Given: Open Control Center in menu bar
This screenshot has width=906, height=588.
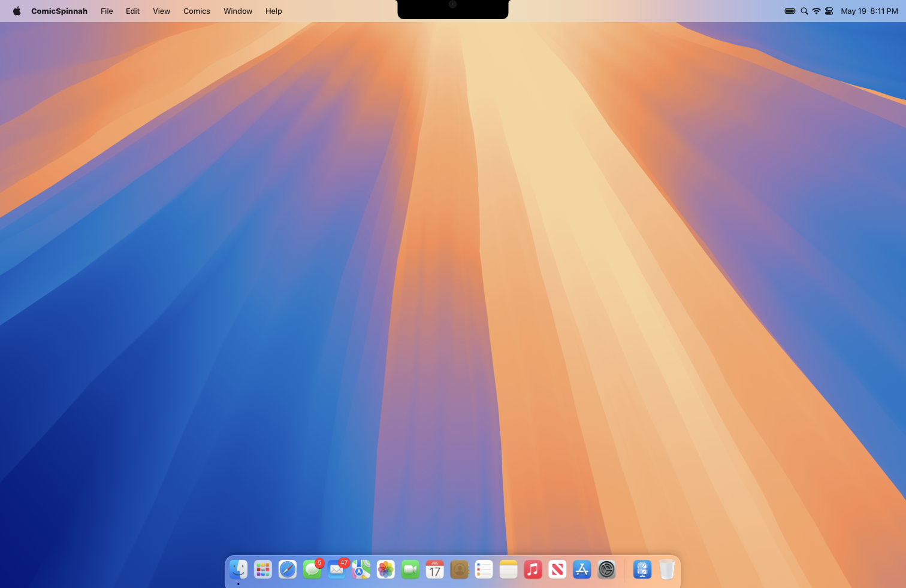Looking at the screenshot, I should 829,11.
